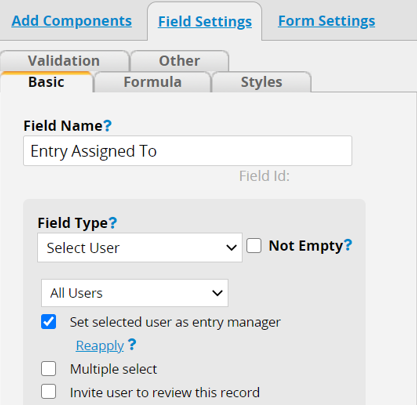Toggle the Not Empty checkbox
The width and height of the screenshot is (417, 405).
[x=254, y=246]
